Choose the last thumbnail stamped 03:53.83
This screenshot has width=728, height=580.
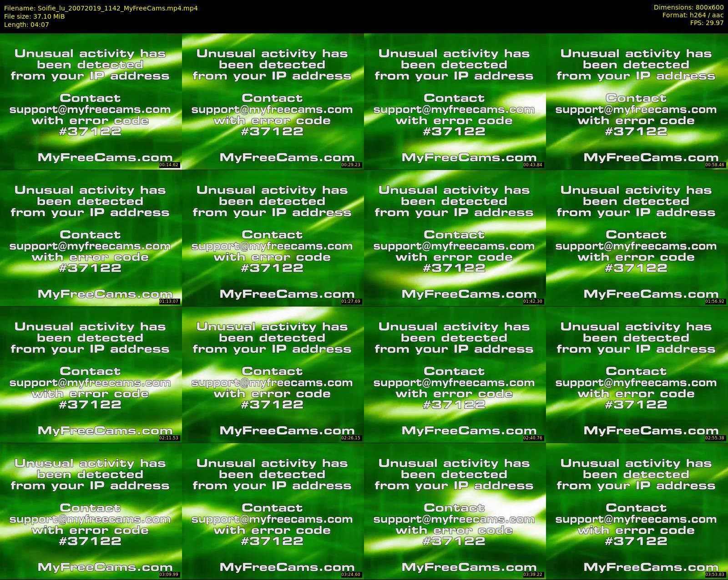point(637,511)
